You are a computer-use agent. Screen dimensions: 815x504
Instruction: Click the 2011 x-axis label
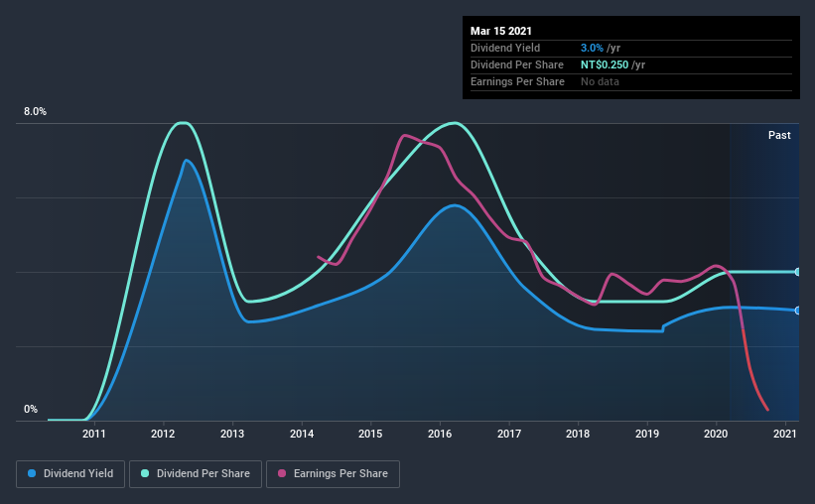click(x=94, y=434)
